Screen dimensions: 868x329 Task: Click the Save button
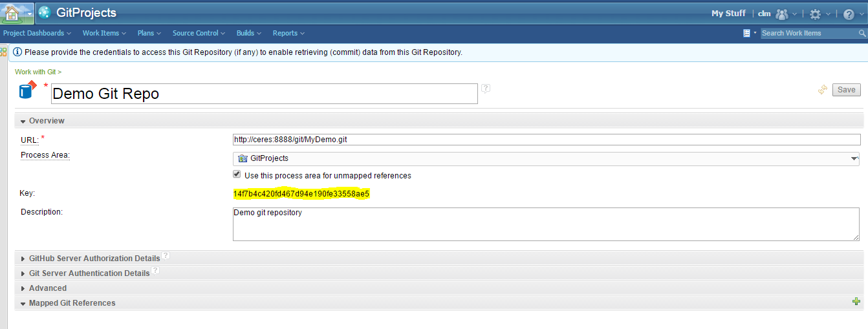coord(846,90)
